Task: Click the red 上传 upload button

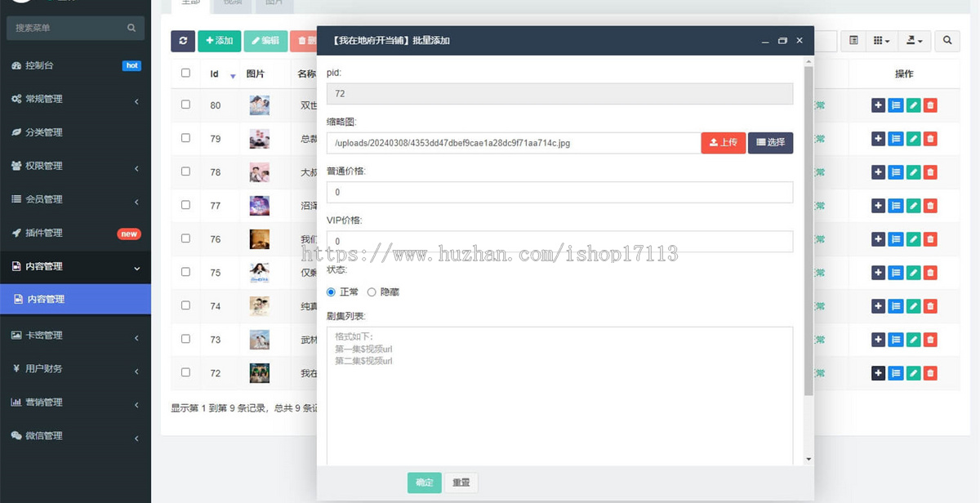Action: 723,143
